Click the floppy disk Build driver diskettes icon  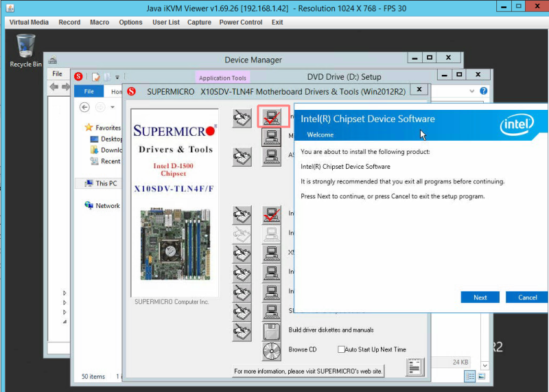271,332
